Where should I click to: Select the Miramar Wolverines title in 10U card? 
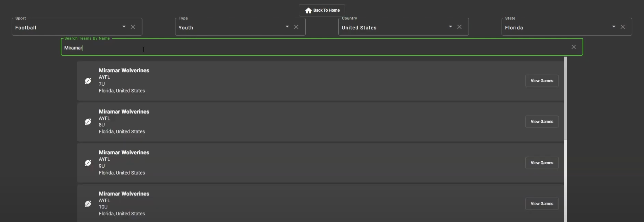tap(124, 194)
